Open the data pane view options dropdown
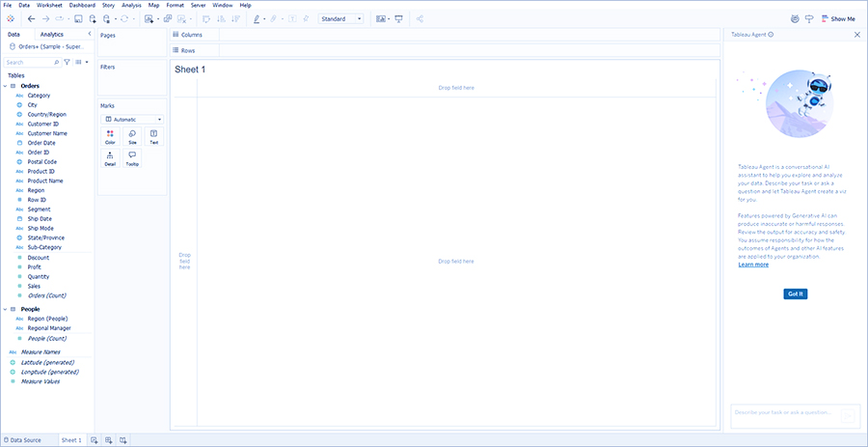The width and height of the screenshot is (868, 447). (x=81, y=63)
